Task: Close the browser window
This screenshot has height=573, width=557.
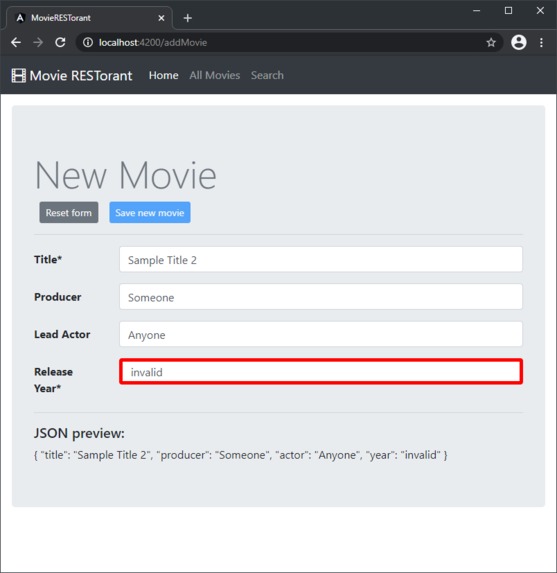Action: coord(540,11)
